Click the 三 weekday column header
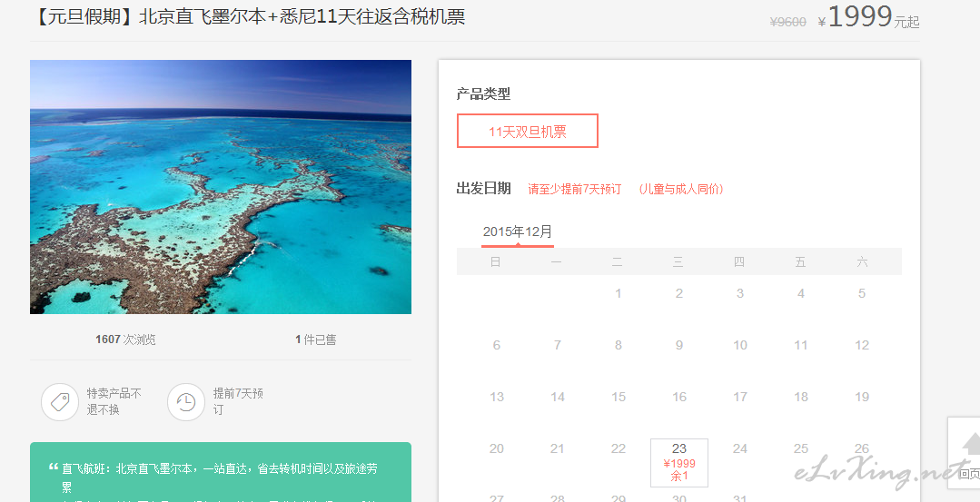 pos(678,261)
